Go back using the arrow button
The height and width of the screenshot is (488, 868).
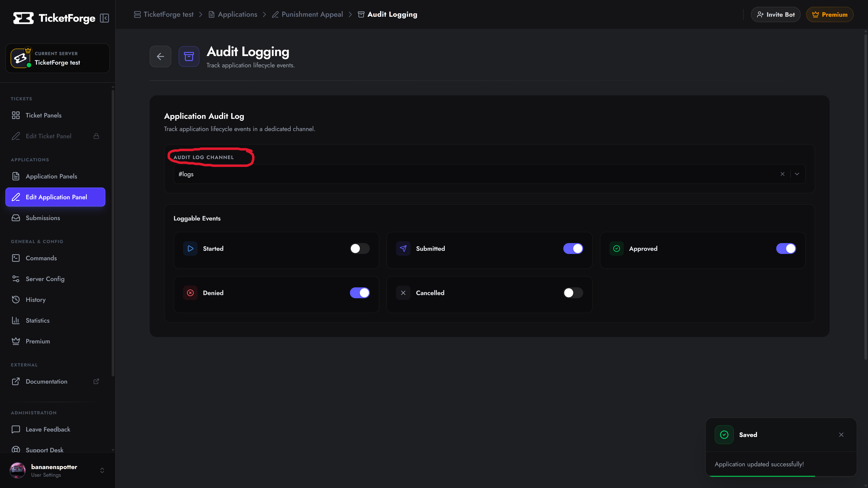tap(160, 57)
